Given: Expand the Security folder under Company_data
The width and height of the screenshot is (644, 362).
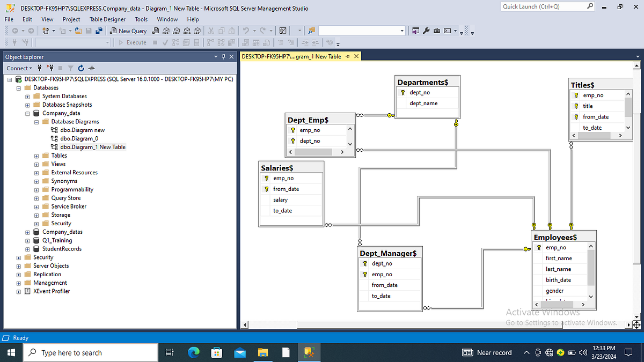Looking at the screenshot, I should click(36, 224).
